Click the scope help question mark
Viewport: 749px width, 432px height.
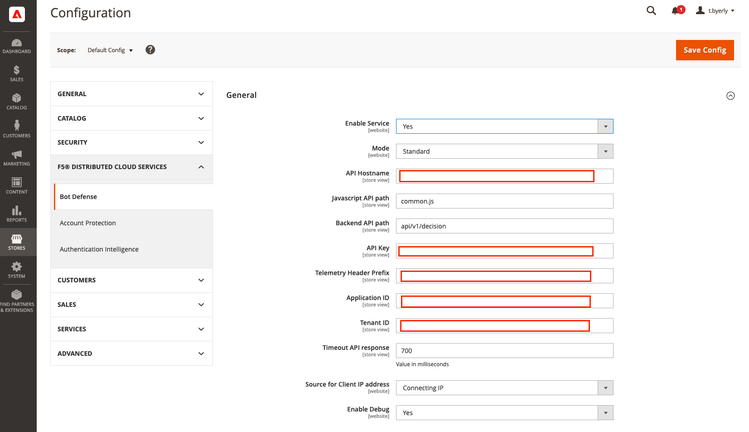coord(150,49)
